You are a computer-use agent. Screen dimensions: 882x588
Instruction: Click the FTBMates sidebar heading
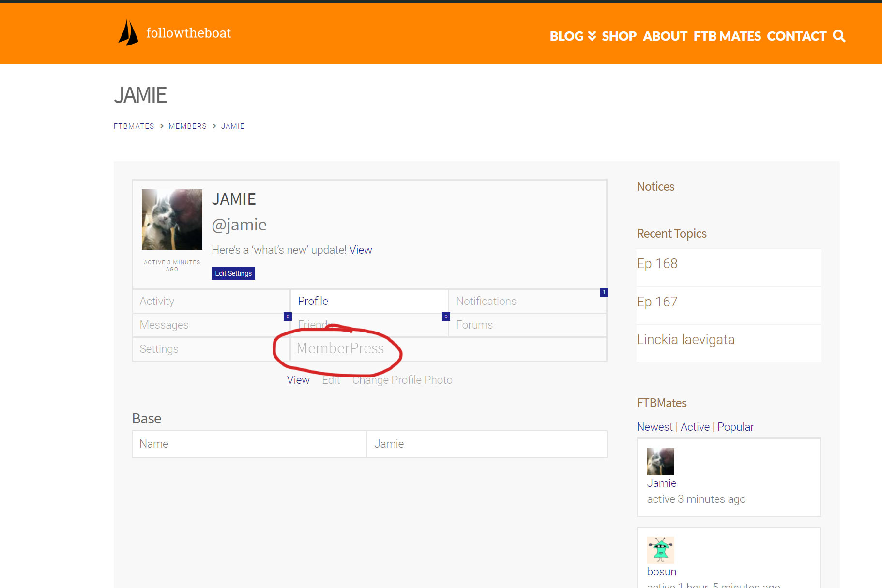pos(662,403)
